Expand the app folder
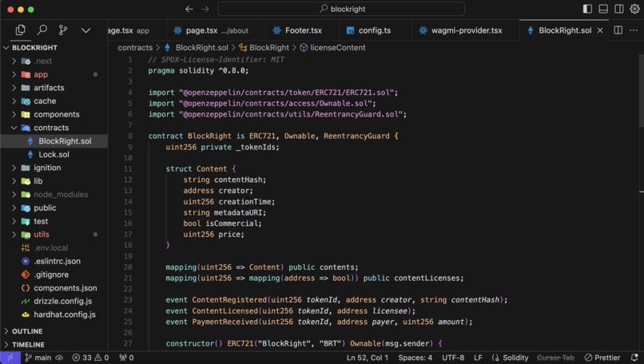 point(54,74)
